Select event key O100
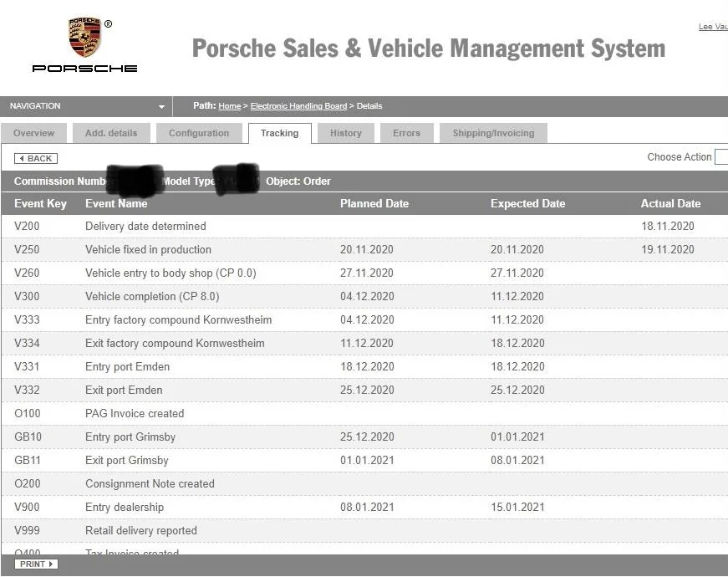The image size is (728, 577). (x=28, y=413)
